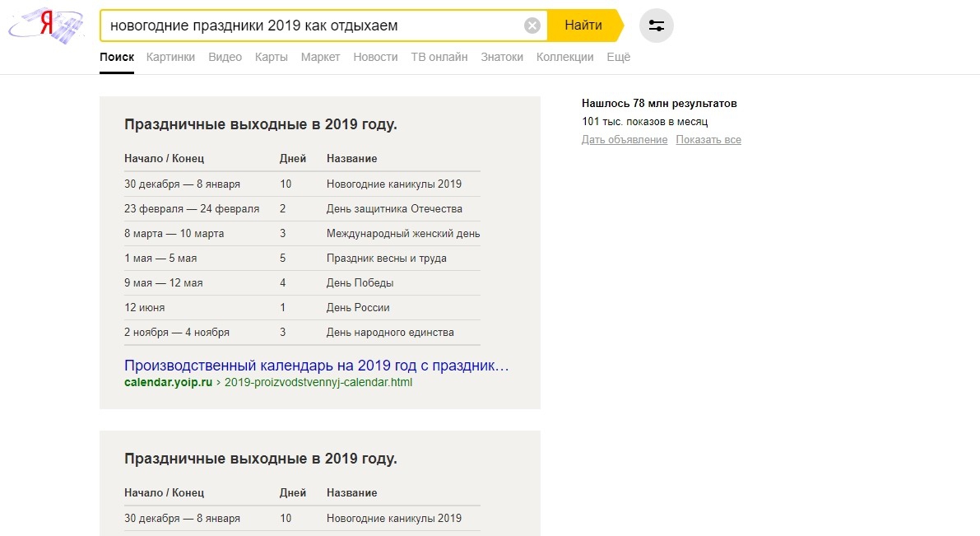
Task: Expand the Ещё menu
Action: click(618, 57)
